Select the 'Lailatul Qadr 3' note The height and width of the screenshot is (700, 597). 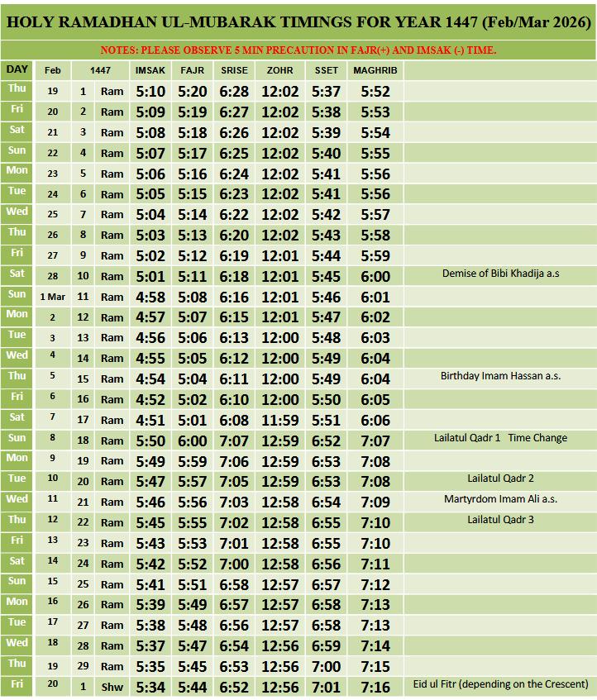tap(500, 519)
